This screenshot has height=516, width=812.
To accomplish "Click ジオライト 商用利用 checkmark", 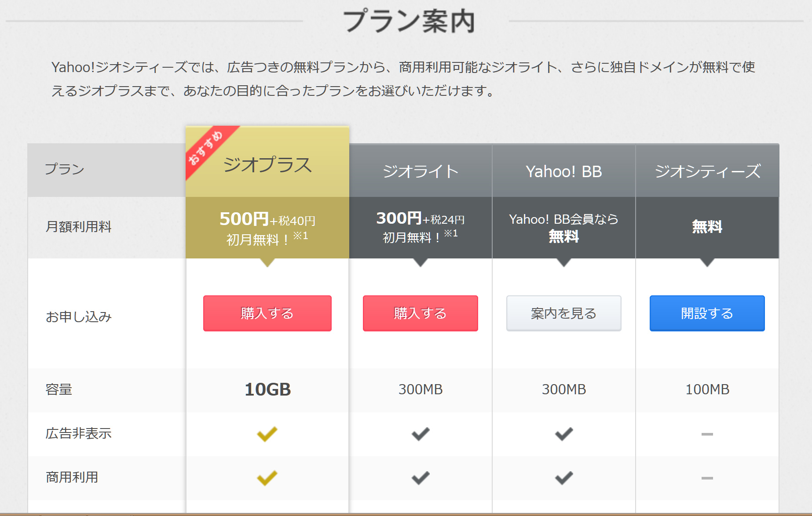I will [421, 478].
